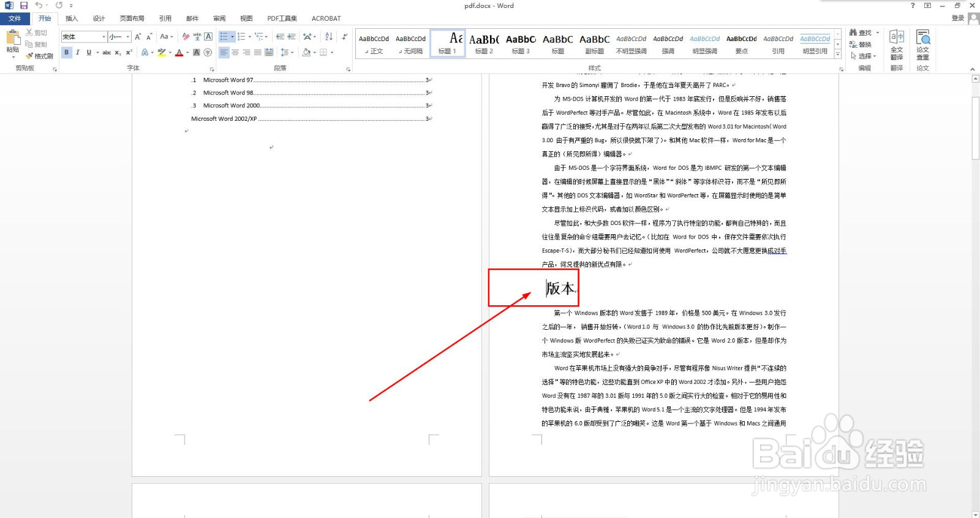This screenshot has width=980, height=518.
Task: Click the heading 版本 in the document
Action: tap(560, 288)
